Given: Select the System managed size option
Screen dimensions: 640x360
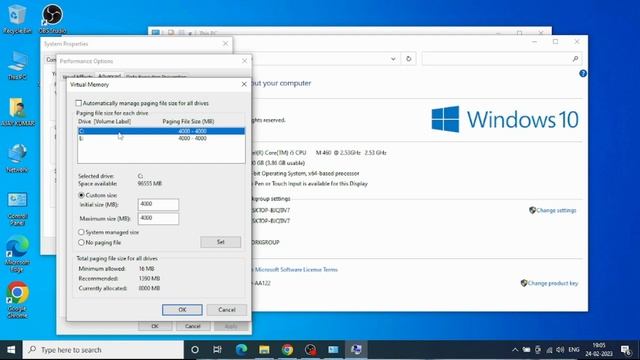Looking at the screenshot, I should [x=81, y=232].
